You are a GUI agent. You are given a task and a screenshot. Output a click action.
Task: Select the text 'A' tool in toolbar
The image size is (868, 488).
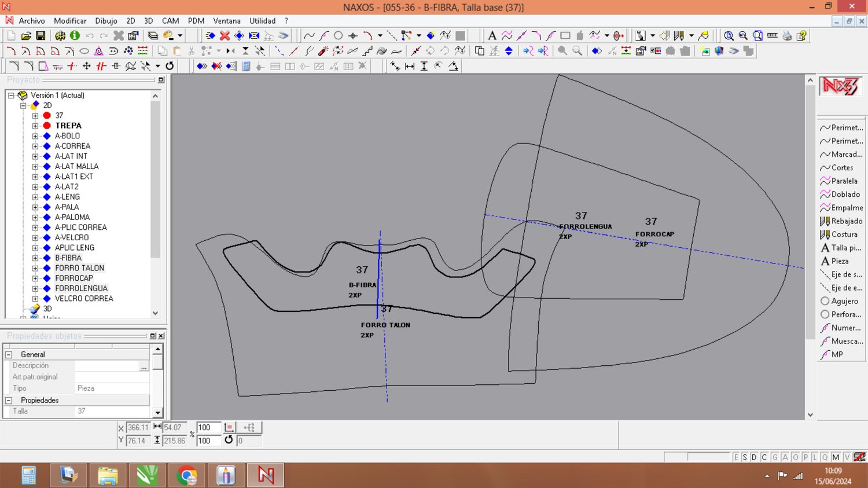pyautogui.click(x=492, y=36)
